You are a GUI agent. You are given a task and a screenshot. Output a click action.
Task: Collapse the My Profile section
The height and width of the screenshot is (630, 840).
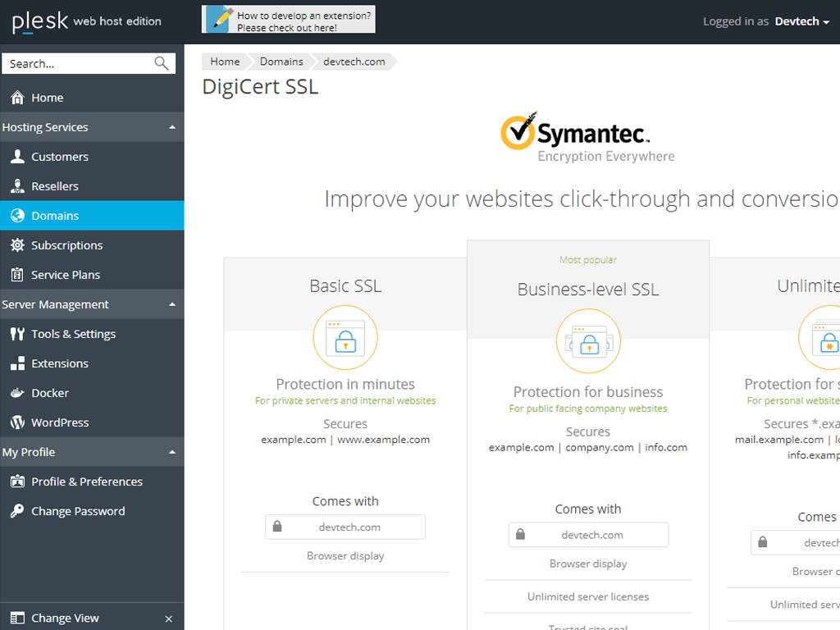click(x=171, y=452)
